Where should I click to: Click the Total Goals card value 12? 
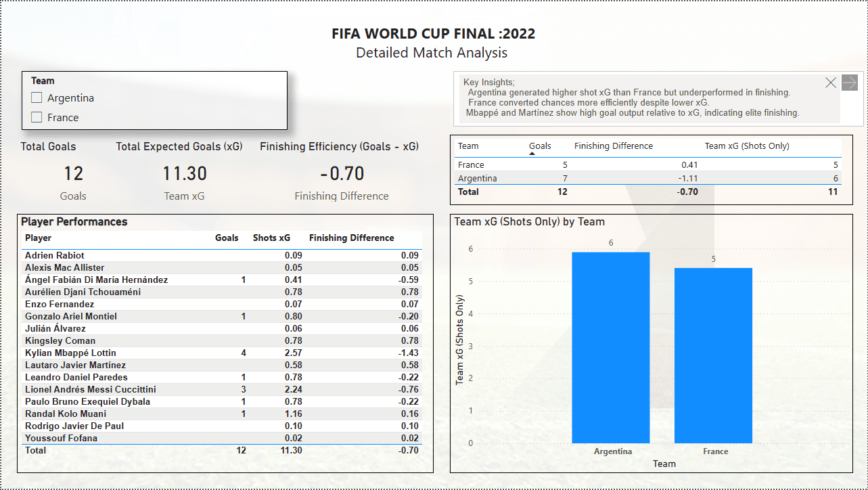point(73,174)
